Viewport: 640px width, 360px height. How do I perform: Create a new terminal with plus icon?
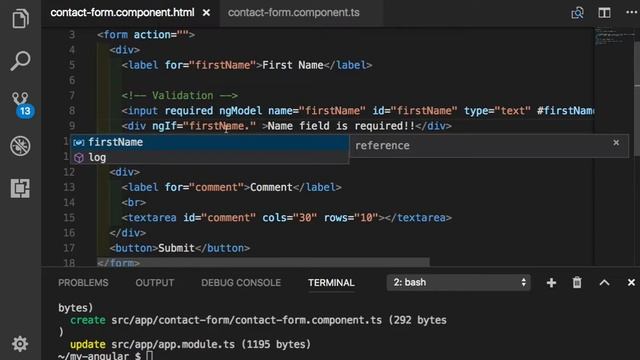click(551, 282)
